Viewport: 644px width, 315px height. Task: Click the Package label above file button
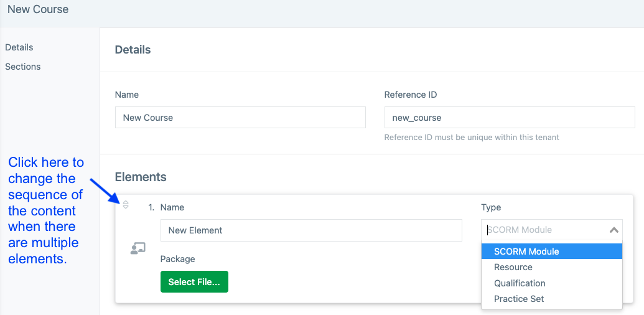click(177, 258)
